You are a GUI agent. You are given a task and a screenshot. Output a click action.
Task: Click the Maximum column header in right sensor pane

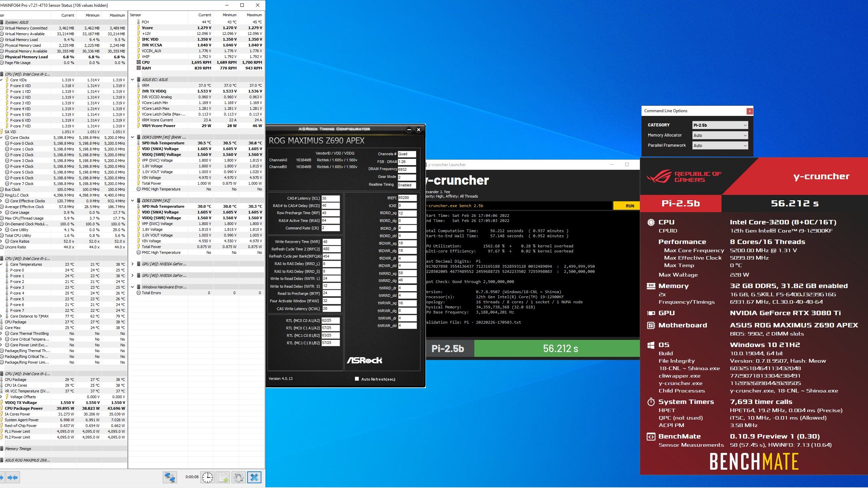251,15
